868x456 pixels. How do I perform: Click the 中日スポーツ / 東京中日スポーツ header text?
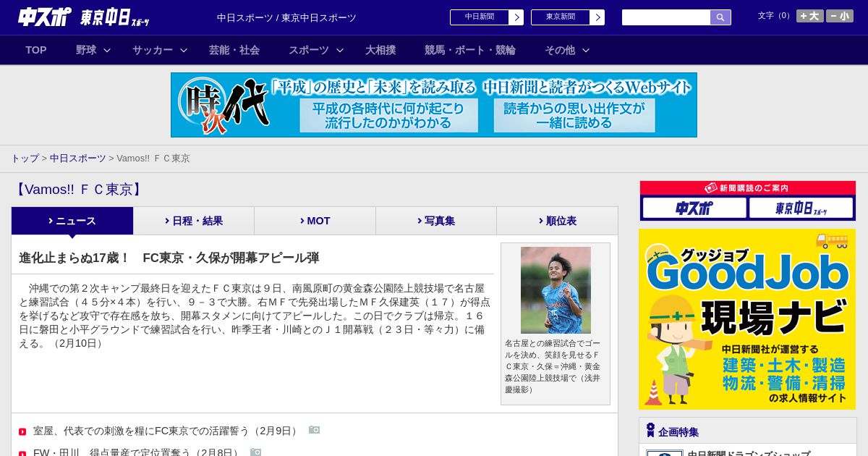coord(286,17)
